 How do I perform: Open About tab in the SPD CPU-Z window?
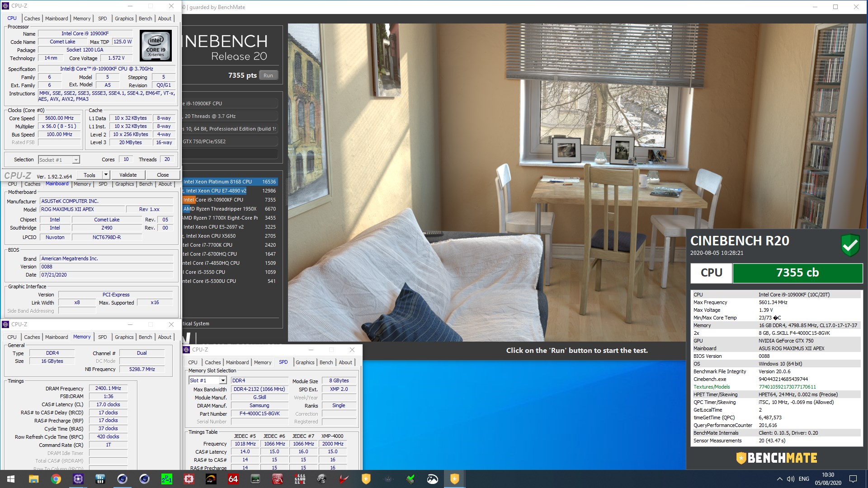(345, 362)
